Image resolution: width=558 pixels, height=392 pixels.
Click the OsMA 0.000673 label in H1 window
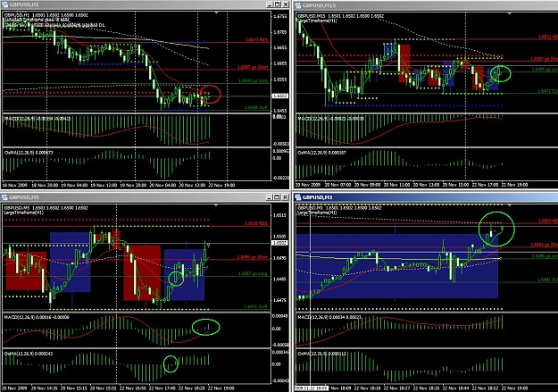tap(29, 153)
